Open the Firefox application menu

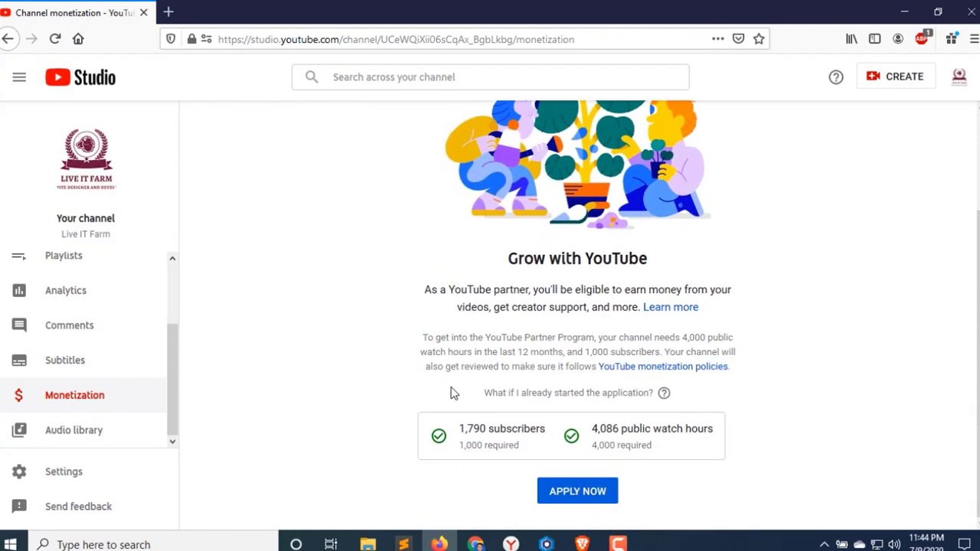click(974, 39)
